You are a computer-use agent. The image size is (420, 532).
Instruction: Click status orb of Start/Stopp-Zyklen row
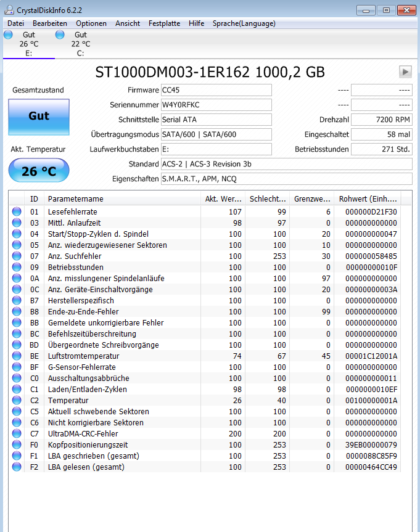[x=17, y=234]
